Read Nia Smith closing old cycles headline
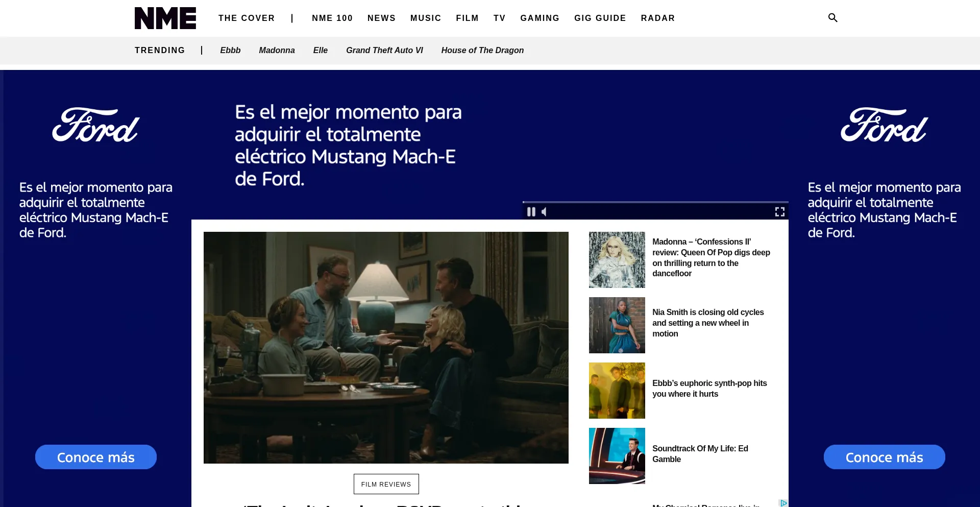Screen dimensions: 980x507 (708, 323)
